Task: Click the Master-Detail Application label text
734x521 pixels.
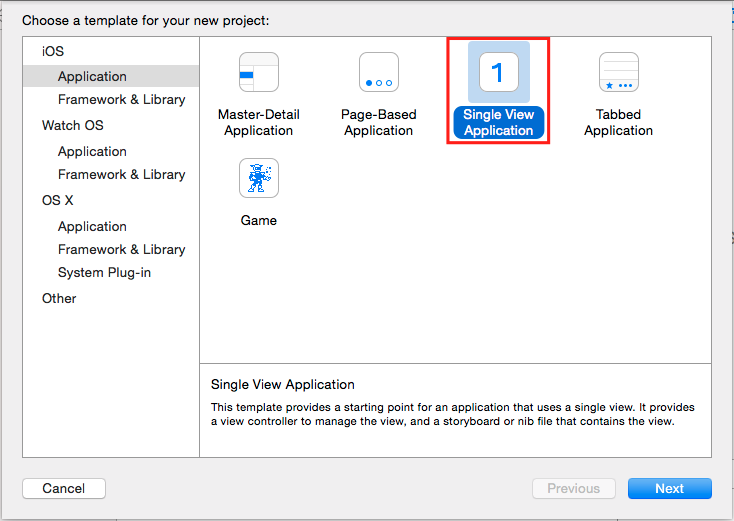Action: pos(259,123)
